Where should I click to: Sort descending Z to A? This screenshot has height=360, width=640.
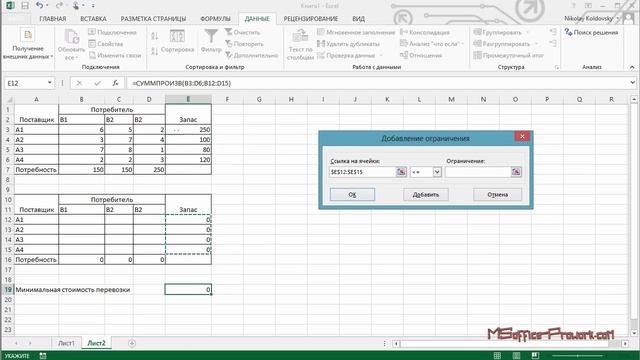coord(155,51)
